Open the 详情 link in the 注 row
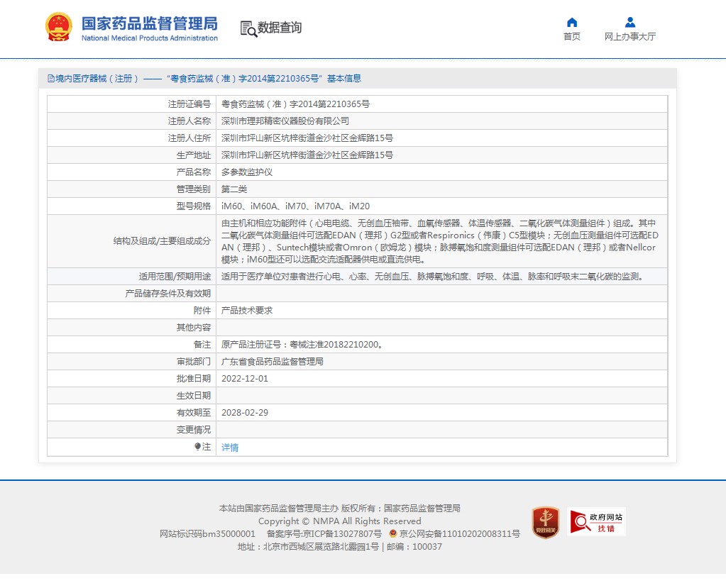This screenshot has height=588, width=726. click(x=230, y=447)
